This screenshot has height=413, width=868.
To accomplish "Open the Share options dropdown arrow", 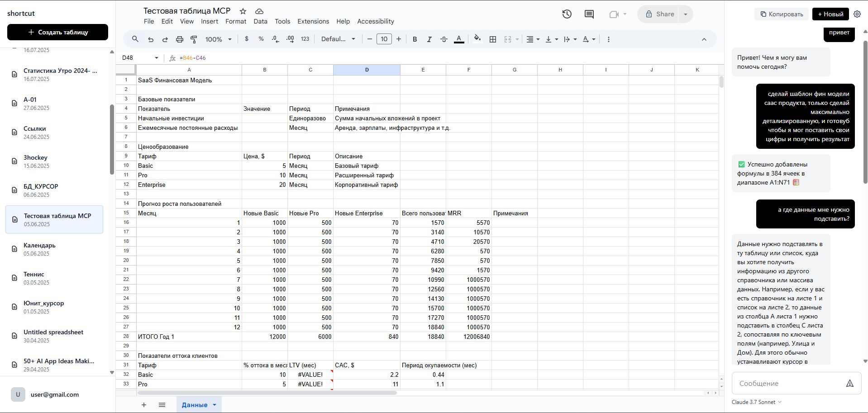I will tap(686, 14).
